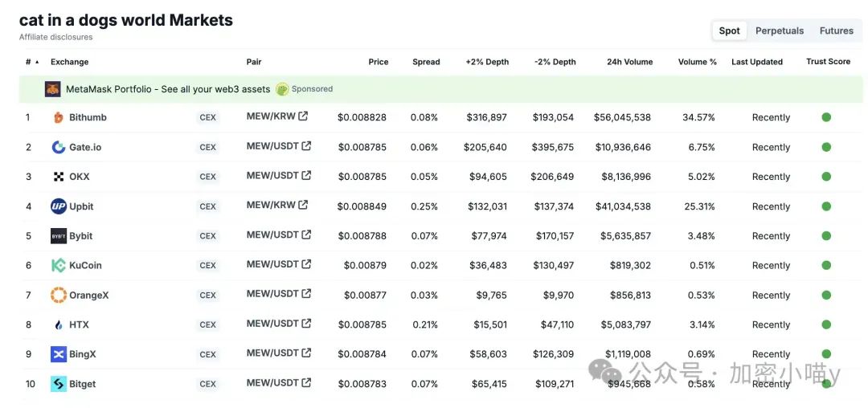Click the MetaMask fox icon
This screenshot has height=408, width=868.
53,89
